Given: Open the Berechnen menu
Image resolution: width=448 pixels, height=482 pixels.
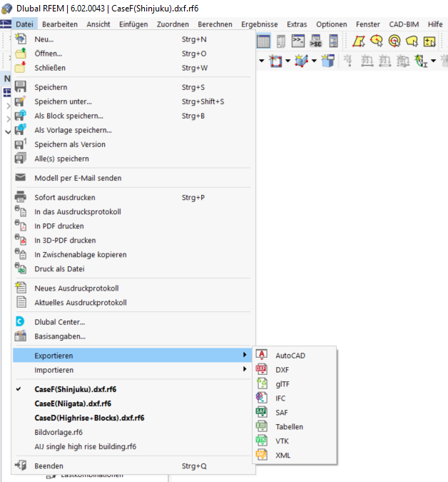Looking at the screenshot, I should (x=215, y=24).
